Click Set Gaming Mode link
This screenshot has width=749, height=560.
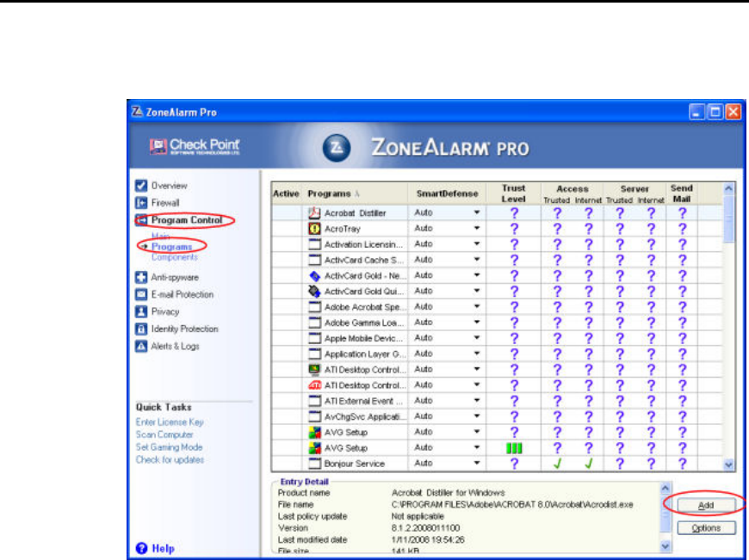[169, 447]
